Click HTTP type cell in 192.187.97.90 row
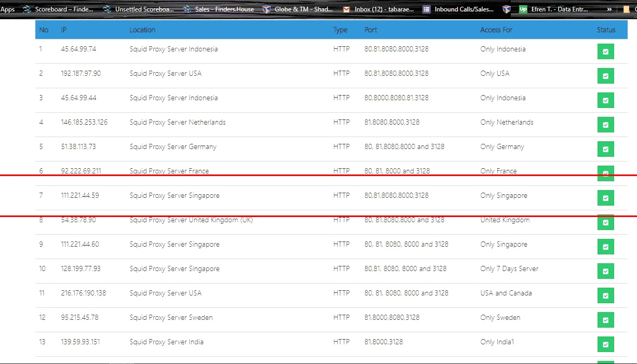The width and height of the screenshot is (637, 364). click(341, 73)
